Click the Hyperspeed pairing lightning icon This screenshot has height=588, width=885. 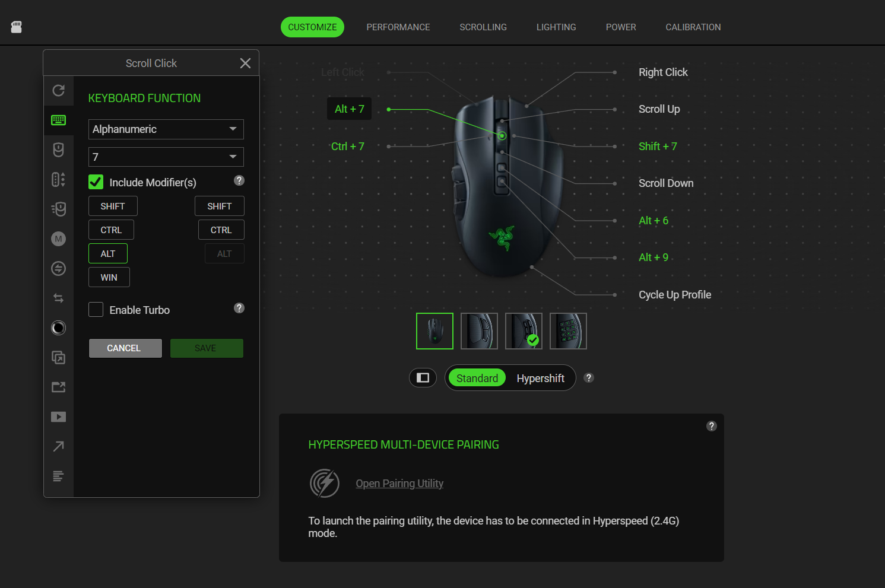tap(325, 483)
